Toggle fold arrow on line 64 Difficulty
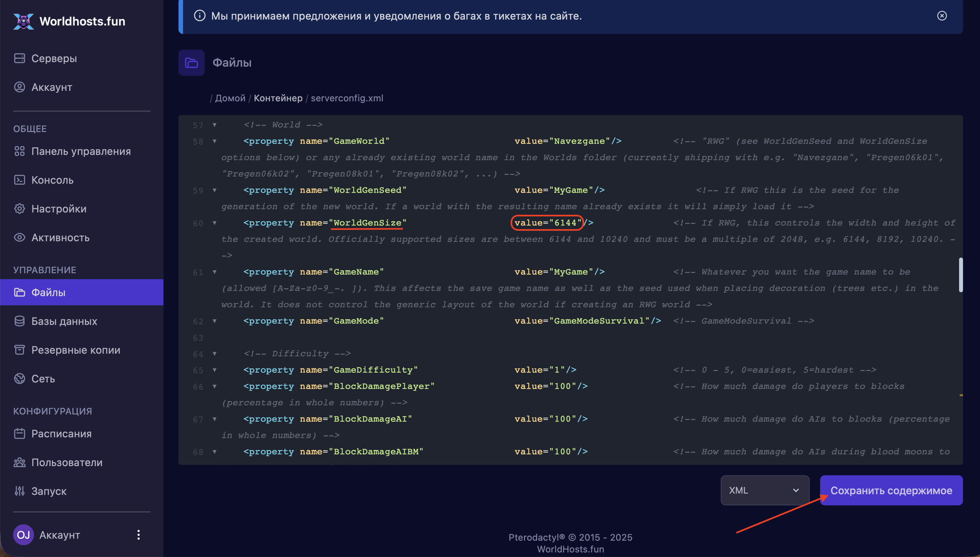This screenshot has height=557, width=980. point(214,353)
